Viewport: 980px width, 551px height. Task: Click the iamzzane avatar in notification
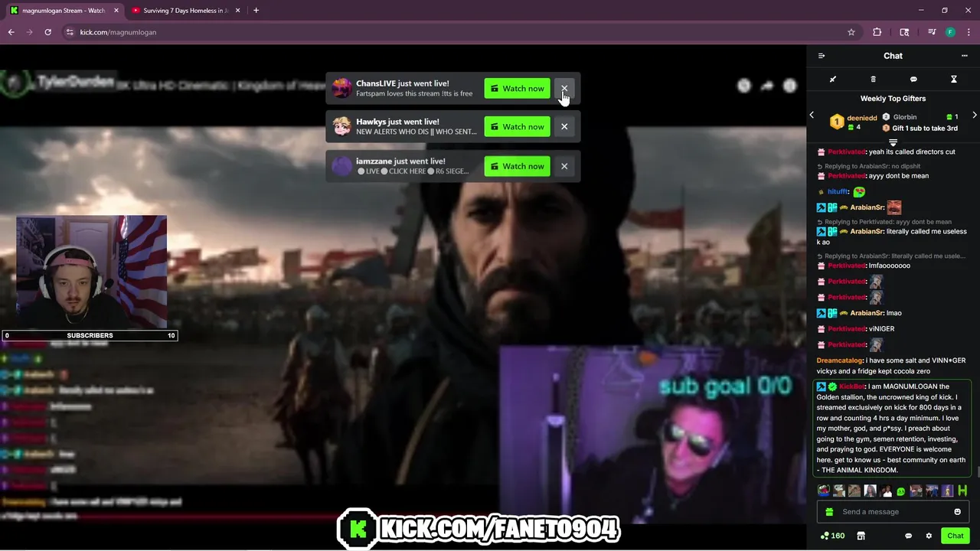(341, 165)
